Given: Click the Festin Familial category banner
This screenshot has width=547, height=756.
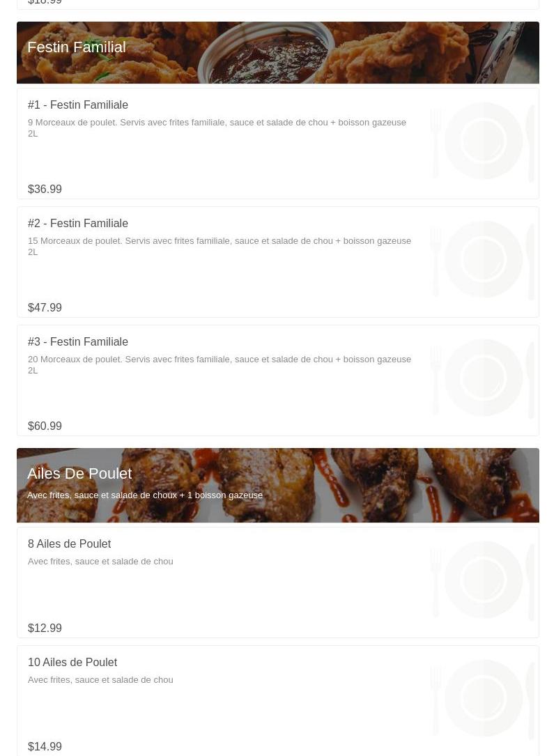Looking at the screenshot, I should tap(278, 52).
